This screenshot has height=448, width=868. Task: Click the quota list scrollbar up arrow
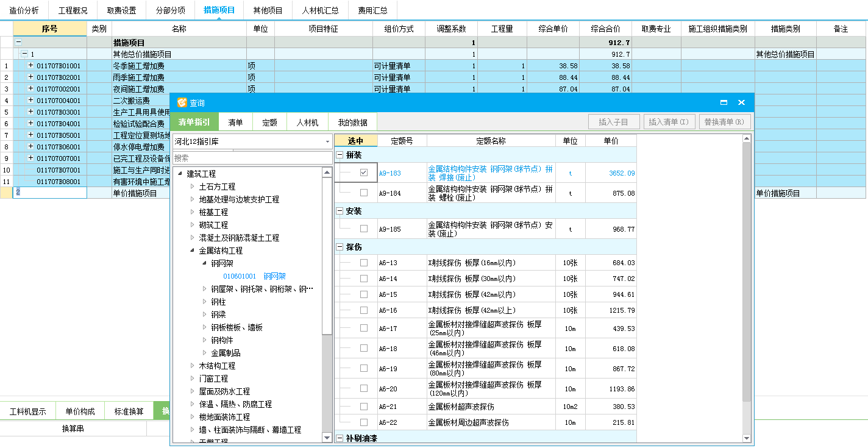point(747,139)
